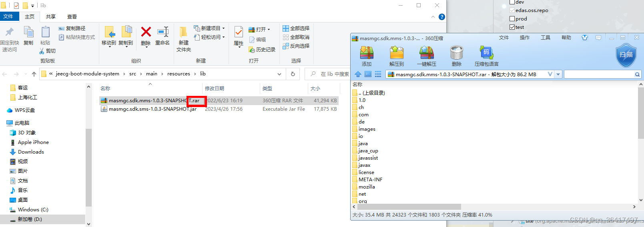This screenshot has width=644, height=227.
Task: Click the resources breadcrumb in address bar
Action: click(179, 74)
